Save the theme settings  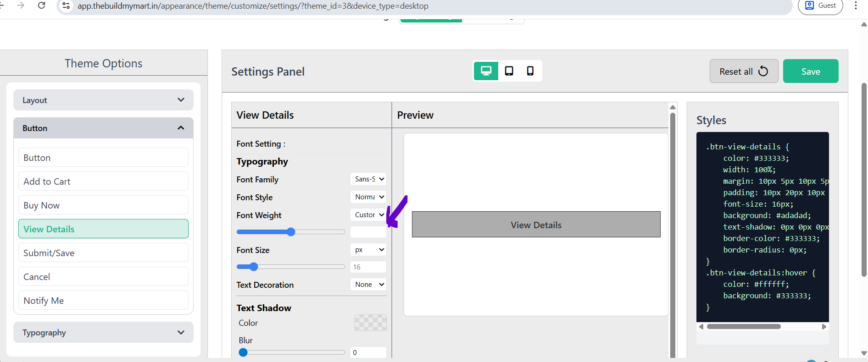pos(811,71)
